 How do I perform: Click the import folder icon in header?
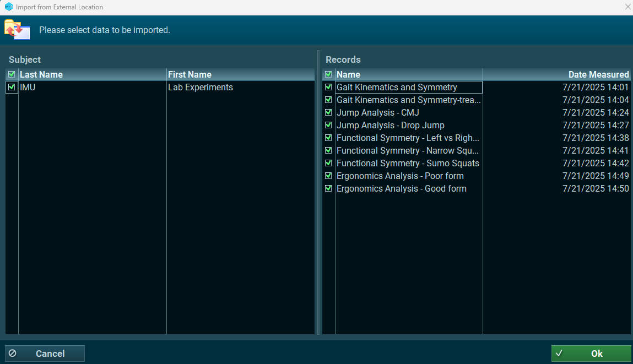tap(17, 29)
